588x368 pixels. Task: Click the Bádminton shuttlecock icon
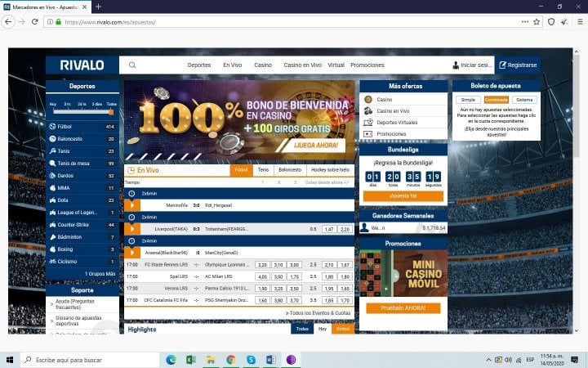point(52,237)
